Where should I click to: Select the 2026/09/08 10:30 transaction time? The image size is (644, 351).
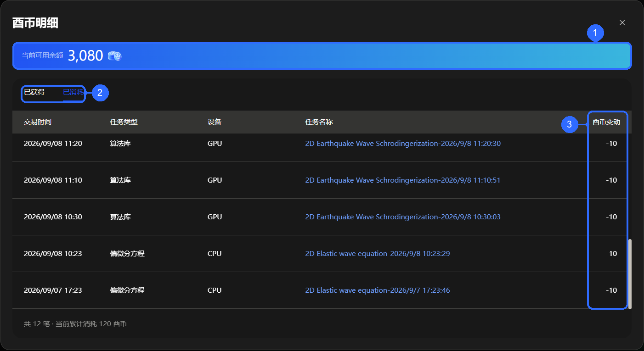(53, 217)
